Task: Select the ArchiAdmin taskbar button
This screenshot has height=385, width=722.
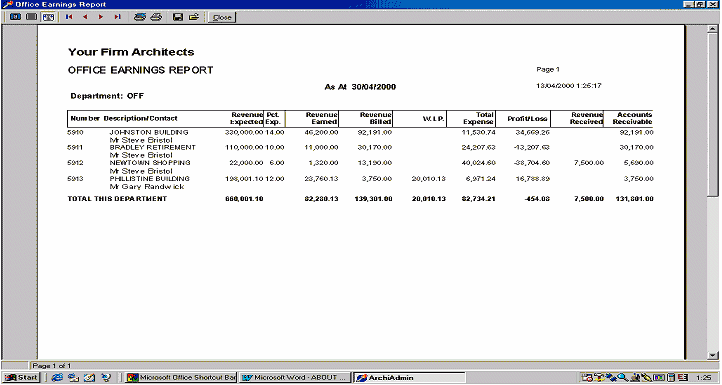Action: point(409,378)
